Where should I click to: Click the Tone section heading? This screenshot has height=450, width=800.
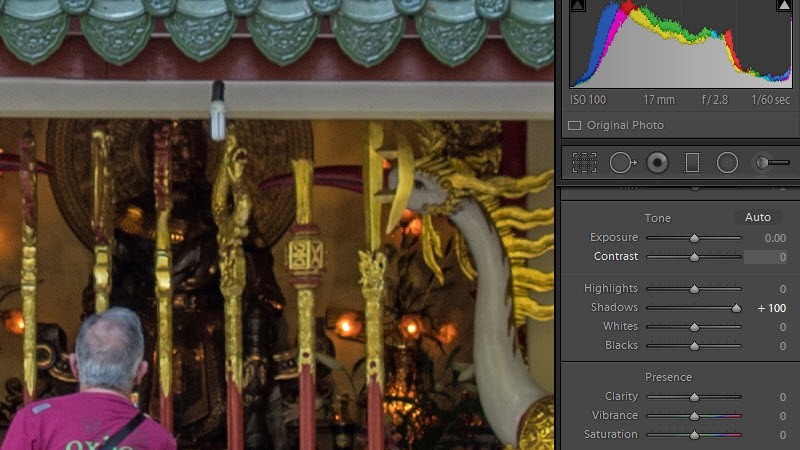(x=658, y=218)
